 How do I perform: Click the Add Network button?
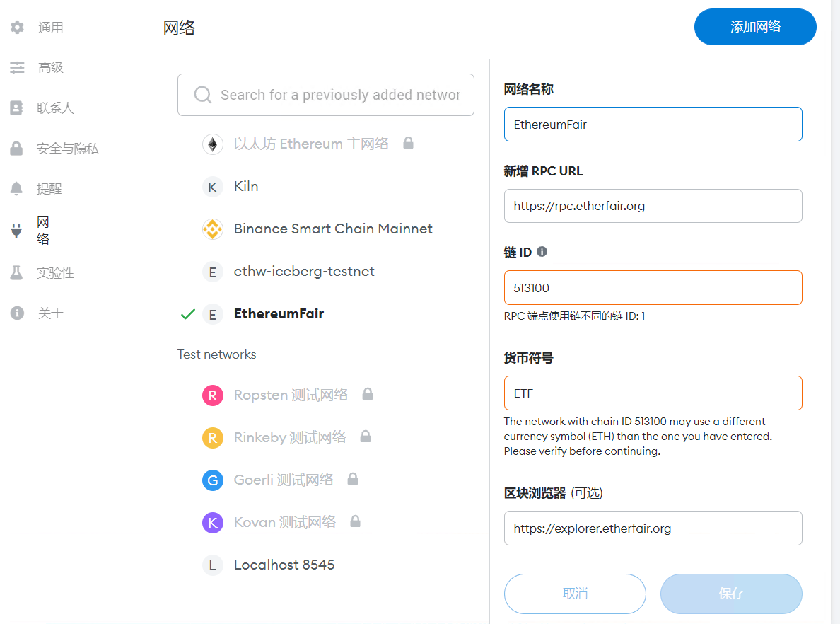pyautogui.click(x=755, y=27)
